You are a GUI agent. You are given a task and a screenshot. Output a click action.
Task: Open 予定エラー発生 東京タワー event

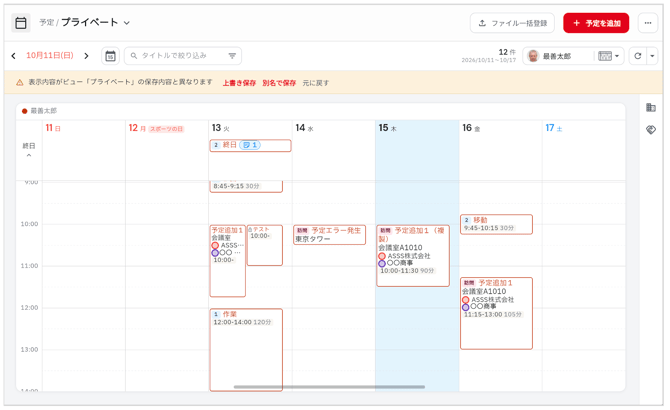pyautogui.click(x=329, y=235)
